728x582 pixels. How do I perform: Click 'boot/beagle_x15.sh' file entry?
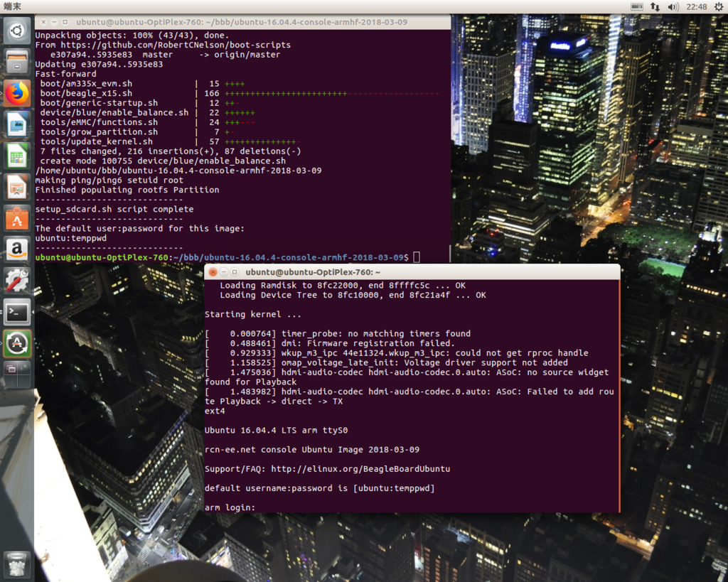click(x=86, y=93)
